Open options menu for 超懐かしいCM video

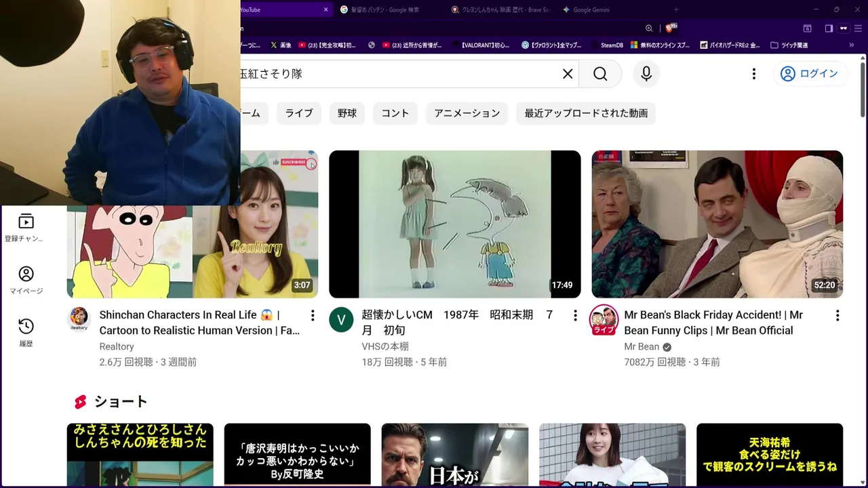(575, 315)
